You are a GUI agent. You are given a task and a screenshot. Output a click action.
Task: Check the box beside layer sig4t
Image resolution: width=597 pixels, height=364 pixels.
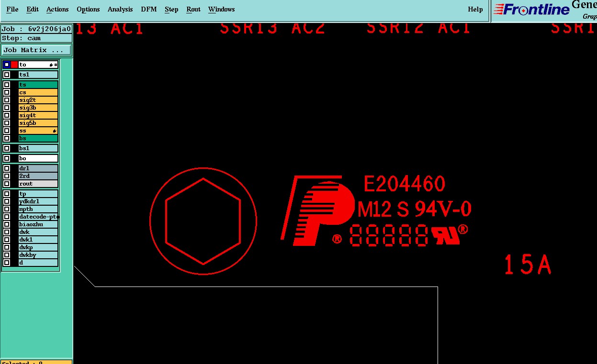pos(7,115)
